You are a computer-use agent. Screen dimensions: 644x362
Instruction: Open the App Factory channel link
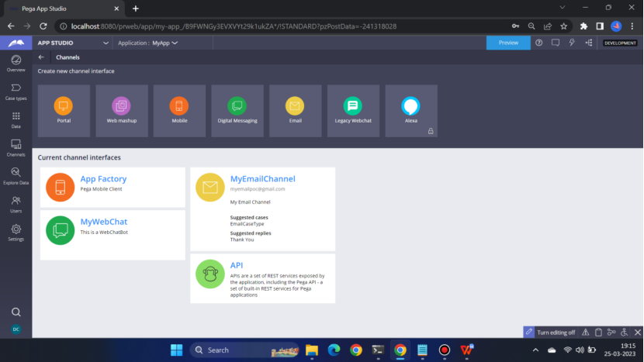[x=103, y=179]
